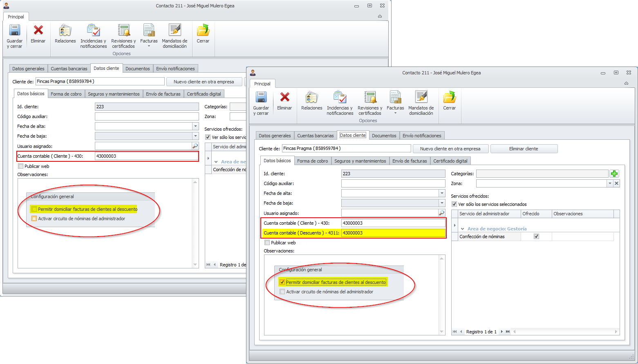Open Certificado digital tab in back window
The image size is (638, 364).
tap(204, 94)
